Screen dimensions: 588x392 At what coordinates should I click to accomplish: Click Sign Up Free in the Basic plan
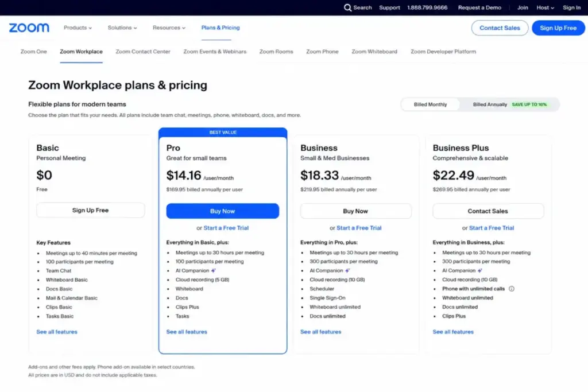(90, 210)
